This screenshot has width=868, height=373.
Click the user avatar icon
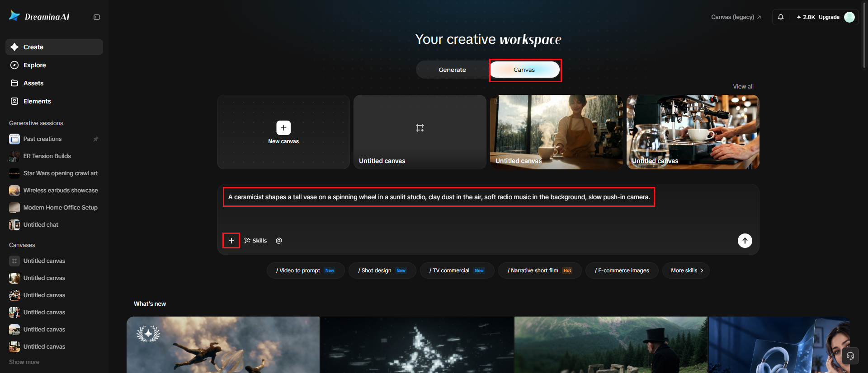tap(849, 17)
